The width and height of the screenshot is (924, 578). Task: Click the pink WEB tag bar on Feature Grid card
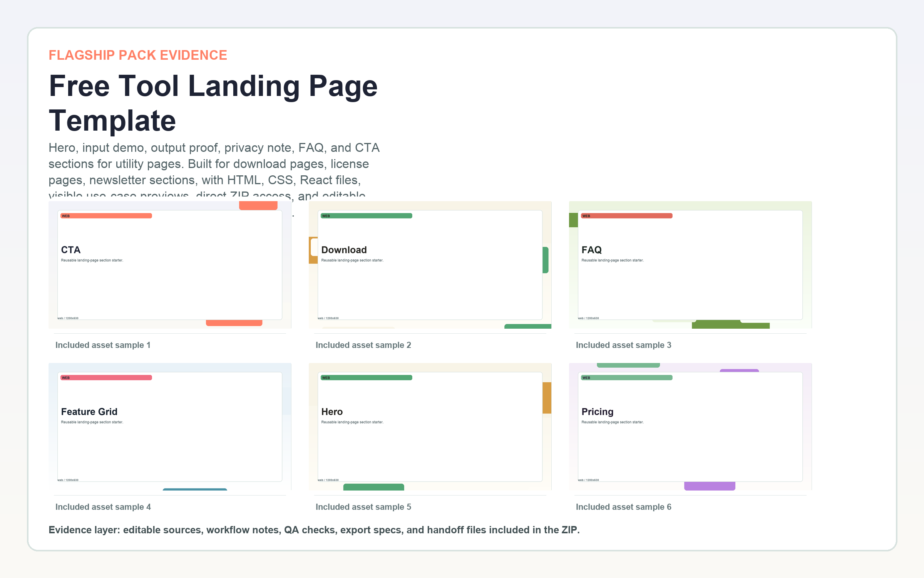point(106,378)
